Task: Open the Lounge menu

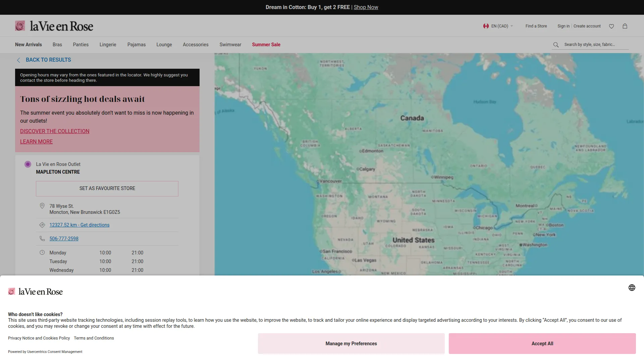Action: pyautogui.click(x=164, y=45)
